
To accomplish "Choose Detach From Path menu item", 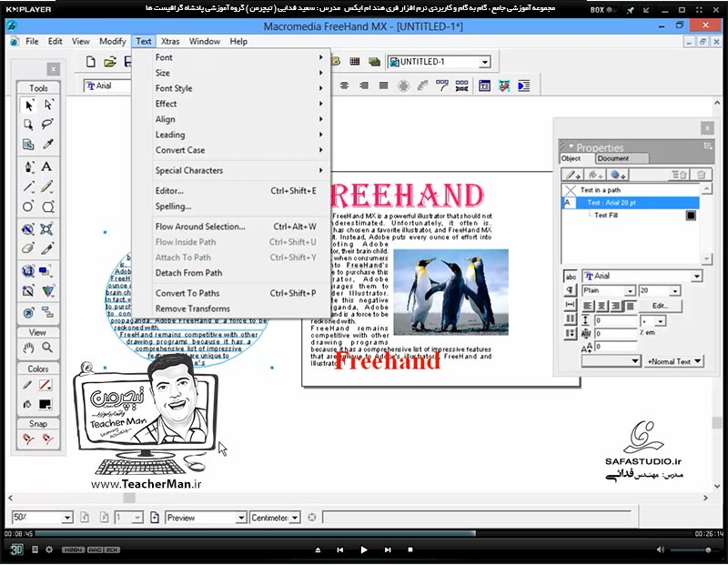I will click(x=241, y=273).
